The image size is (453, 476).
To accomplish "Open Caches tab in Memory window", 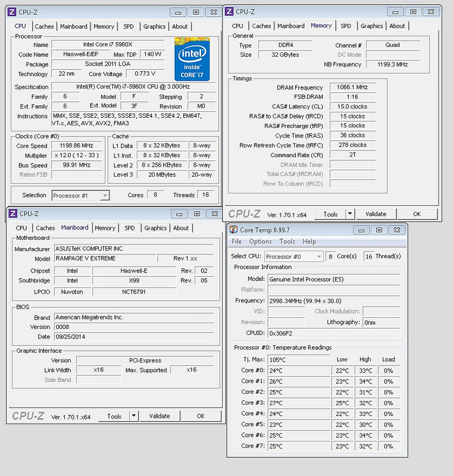I will click(261, 26).
